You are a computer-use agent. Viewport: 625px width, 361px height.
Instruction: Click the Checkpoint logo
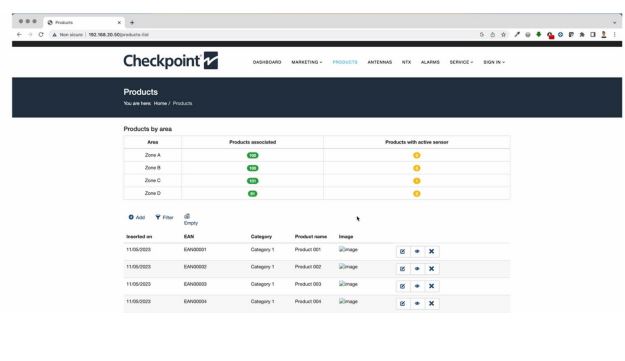pyautogui.click(x=171, y=61)
